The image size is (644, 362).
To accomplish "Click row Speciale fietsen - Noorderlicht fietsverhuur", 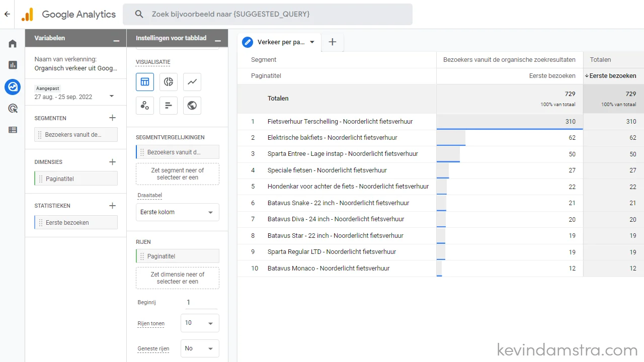I will coord(328,170).
